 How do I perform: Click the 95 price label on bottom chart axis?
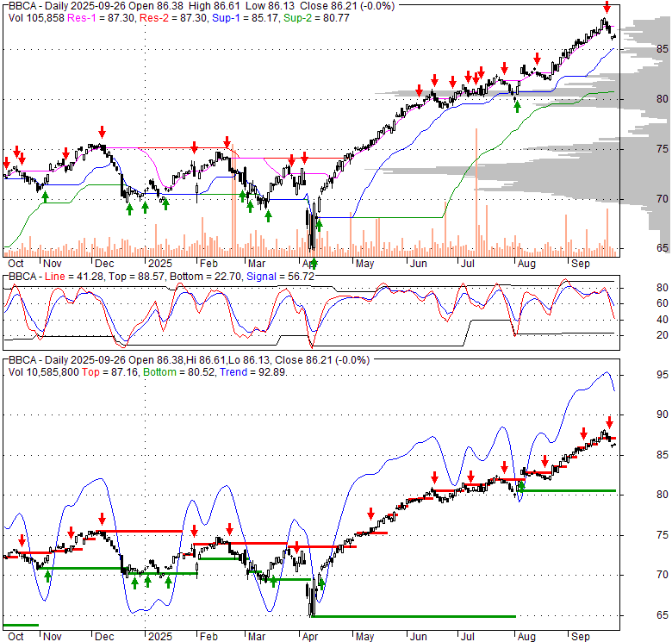663,375
